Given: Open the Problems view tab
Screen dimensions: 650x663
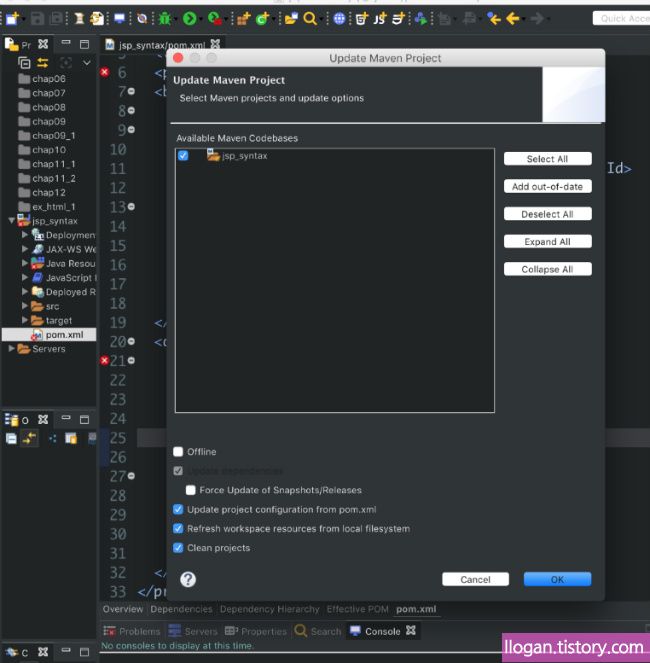Looking at the screenshot, I should (x=132, y=631).
